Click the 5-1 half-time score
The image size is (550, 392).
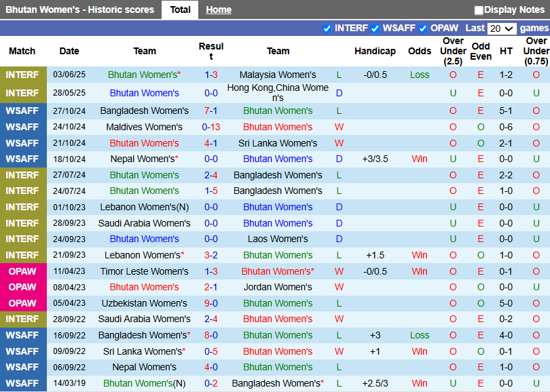tap(506, 111)
